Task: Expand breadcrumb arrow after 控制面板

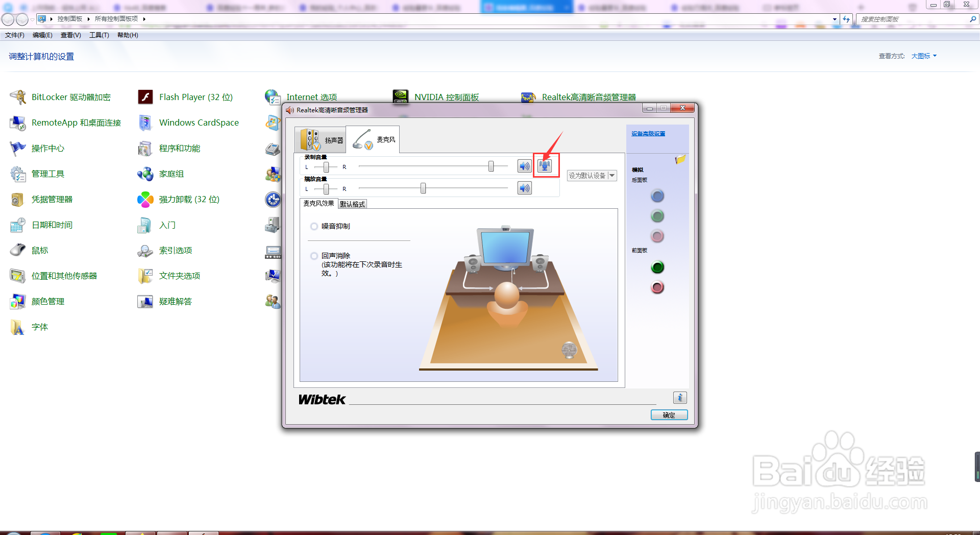Action: point(88,19)
